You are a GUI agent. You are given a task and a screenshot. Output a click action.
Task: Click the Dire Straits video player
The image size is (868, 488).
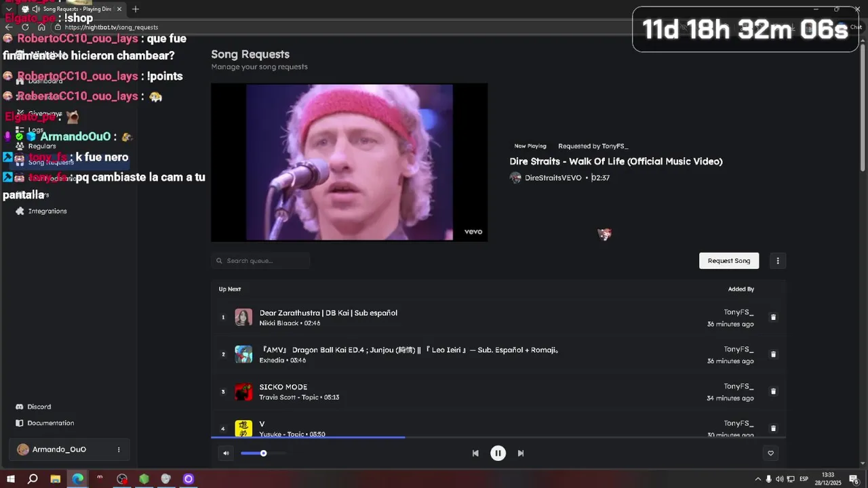coord(349,162)
